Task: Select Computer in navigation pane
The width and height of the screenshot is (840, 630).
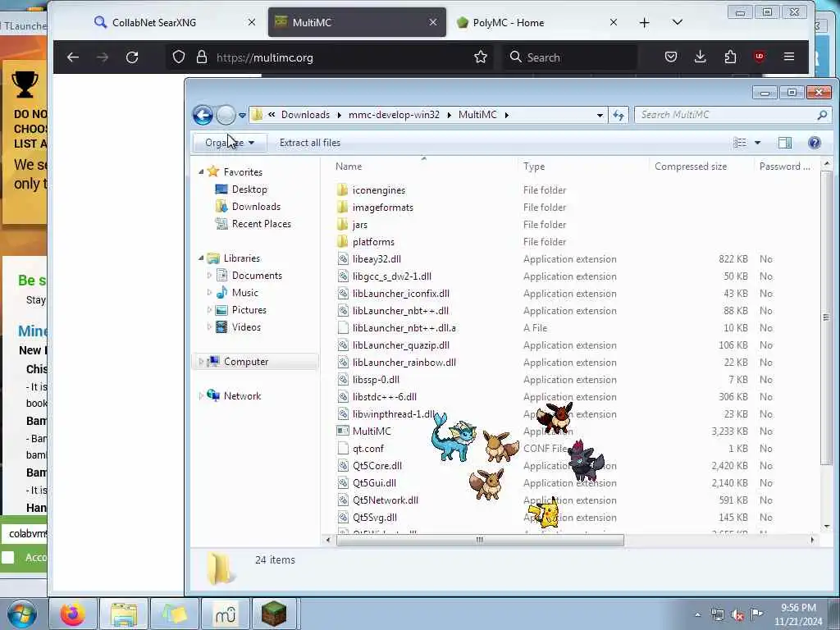Action: coord(255,362)
